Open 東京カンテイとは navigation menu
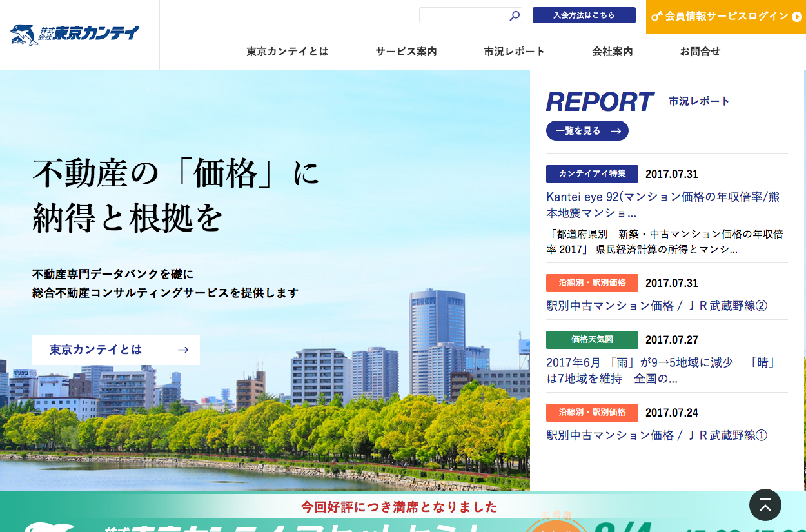The image size is (806, 532). tap(288, 52)
